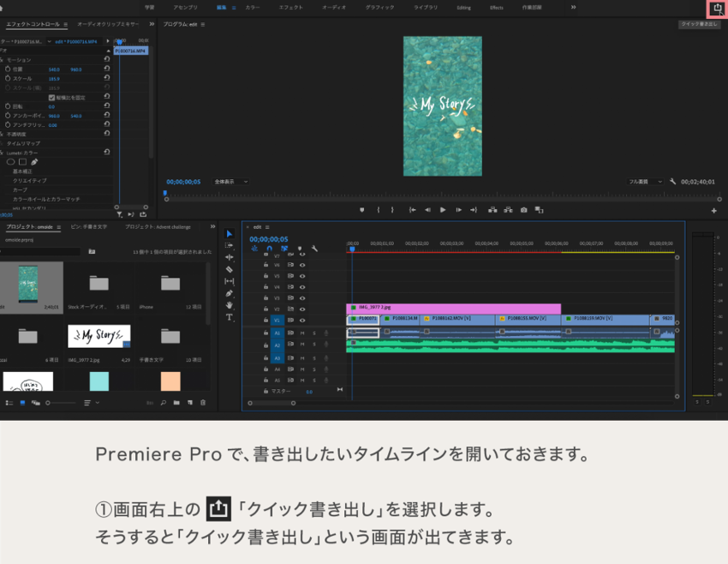The width and height of the screenshot is (728, 564).
Task: Select the Hand tool
Action: point(230,305)
